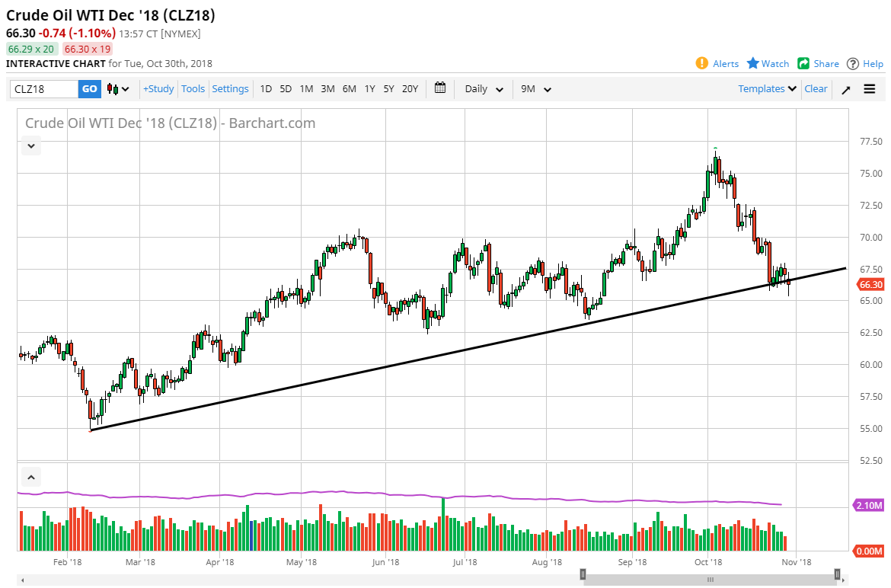
Task: Collapse the volume indicator panel
Action: tap(30, 476)
